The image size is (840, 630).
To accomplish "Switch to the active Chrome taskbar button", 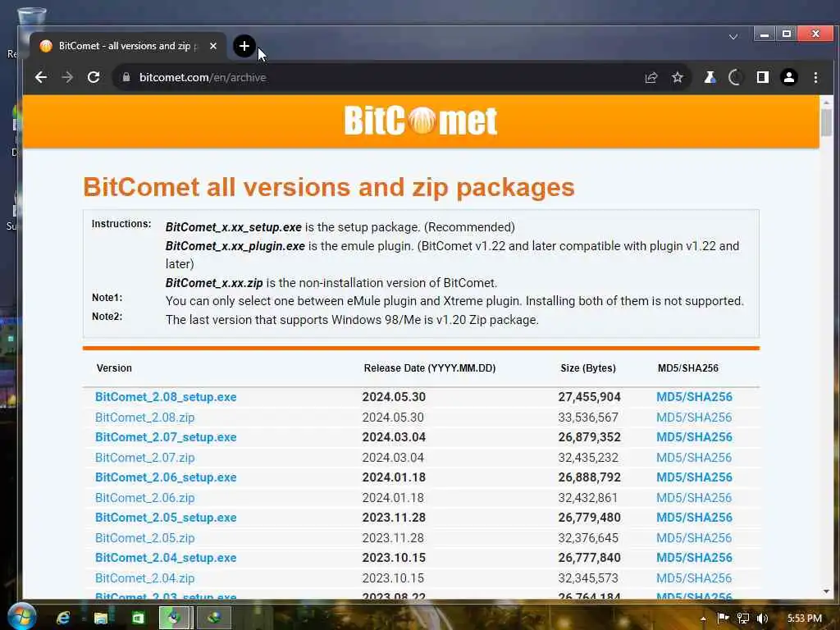I will (x=175, y=618).
